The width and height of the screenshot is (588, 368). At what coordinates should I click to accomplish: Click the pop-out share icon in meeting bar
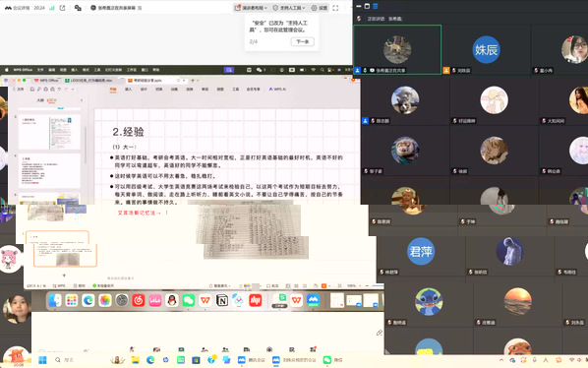pos(62,8)
